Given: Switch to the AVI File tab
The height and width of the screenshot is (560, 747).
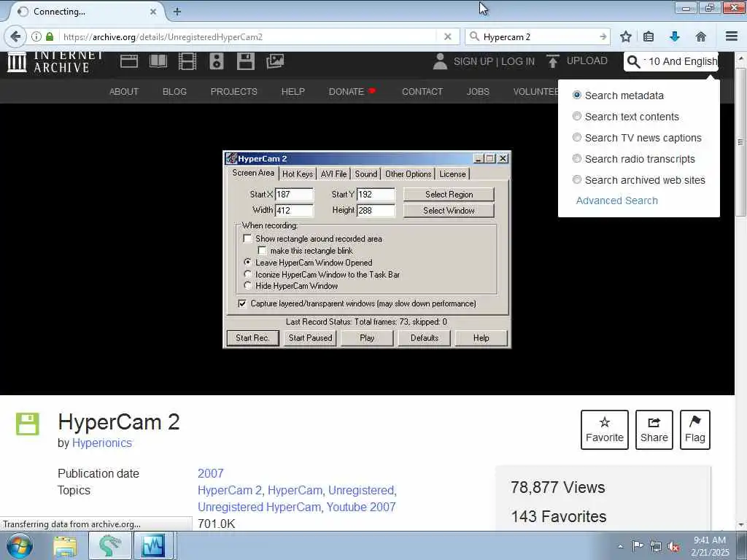Looking at the screenshot, I should click(x=333, y=174).
